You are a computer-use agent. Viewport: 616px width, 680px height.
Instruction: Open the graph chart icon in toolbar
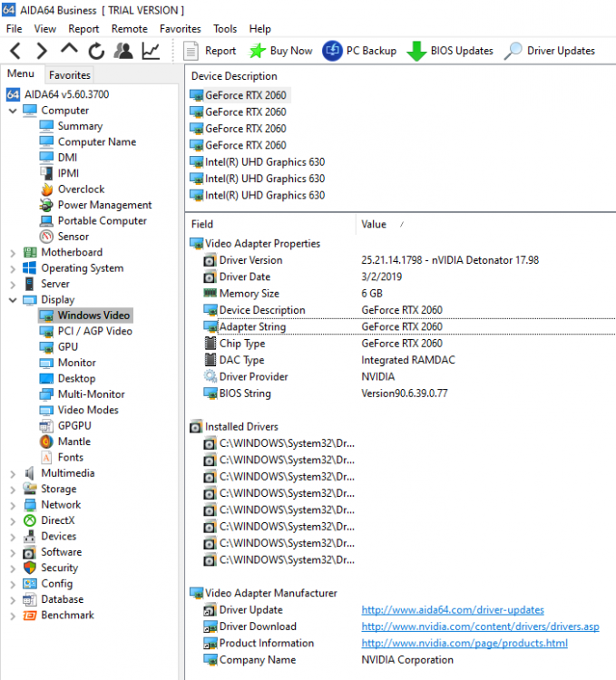[151, 51]
